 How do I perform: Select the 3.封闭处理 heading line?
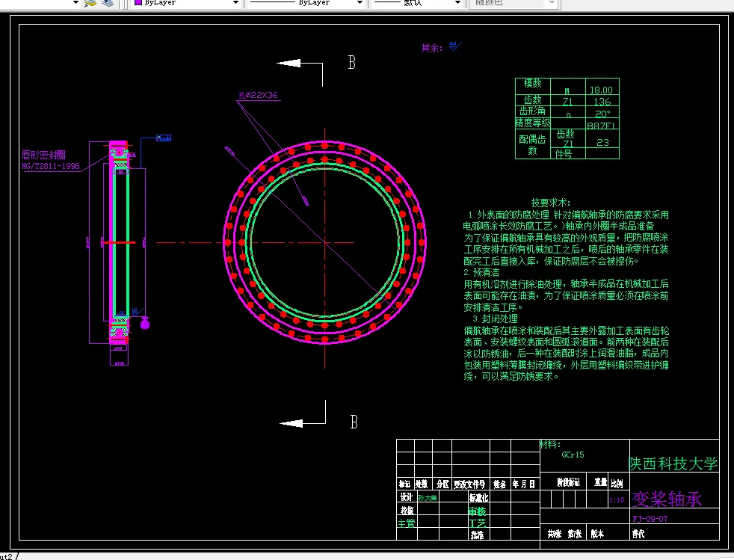pyautogui.click(x=495, y=319)
